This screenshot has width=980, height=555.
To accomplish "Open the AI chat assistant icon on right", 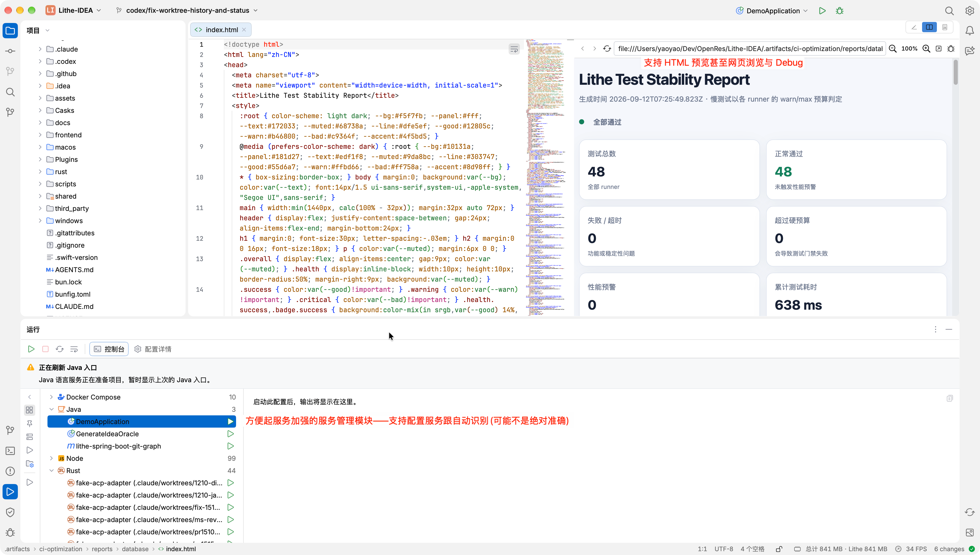I will point(970,50).
